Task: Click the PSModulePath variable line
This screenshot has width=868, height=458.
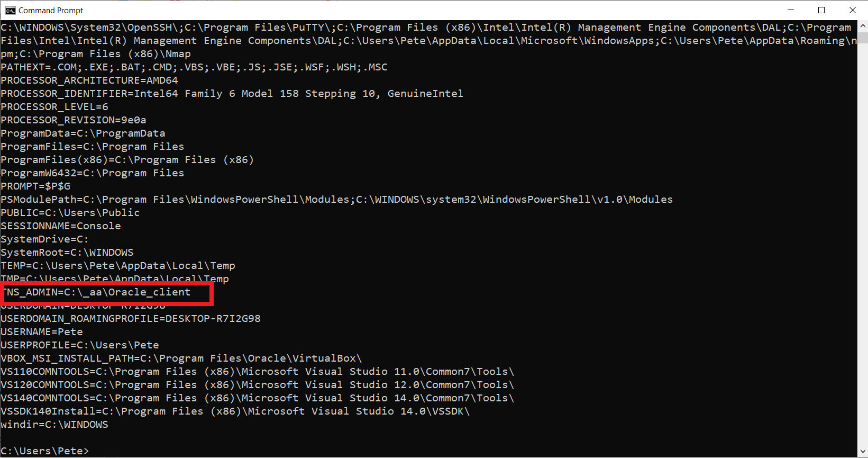Action: (x=337, y=200)
